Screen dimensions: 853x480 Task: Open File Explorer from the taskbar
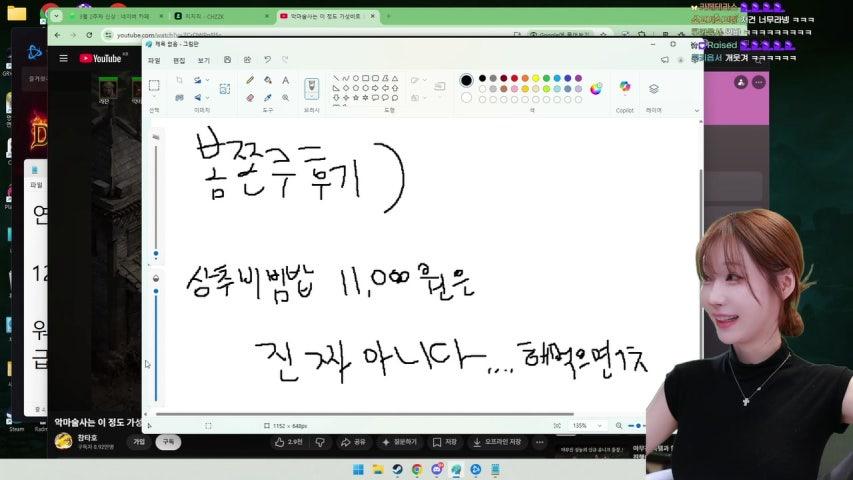coord(378,470)
